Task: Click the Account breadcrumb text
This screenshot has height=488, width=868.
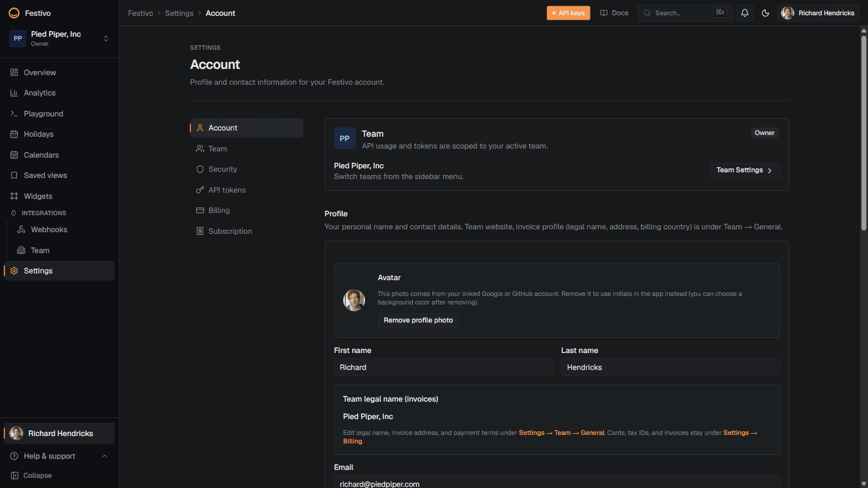Action: point(220,13)
